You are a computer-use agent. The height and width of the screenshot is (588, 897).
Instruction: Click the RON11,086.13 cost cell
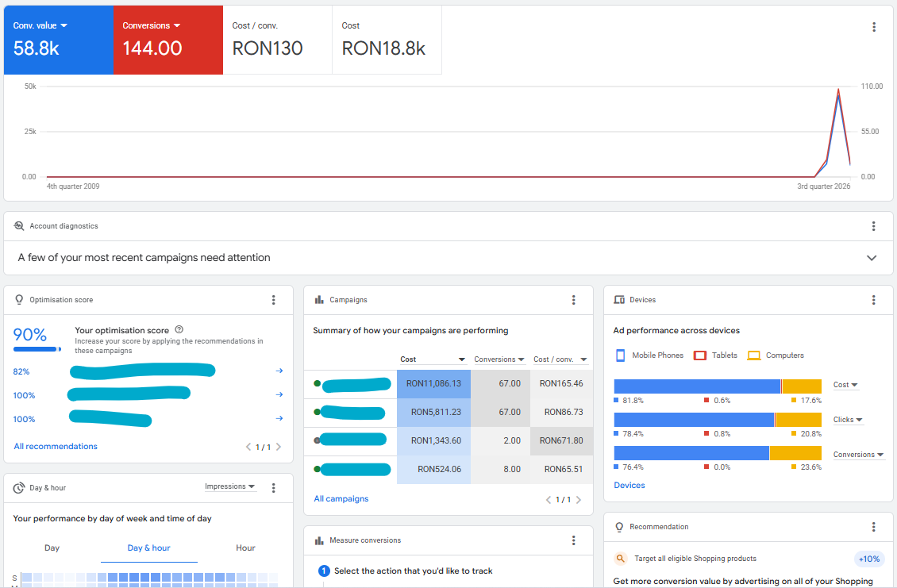(x=433, y=383)
